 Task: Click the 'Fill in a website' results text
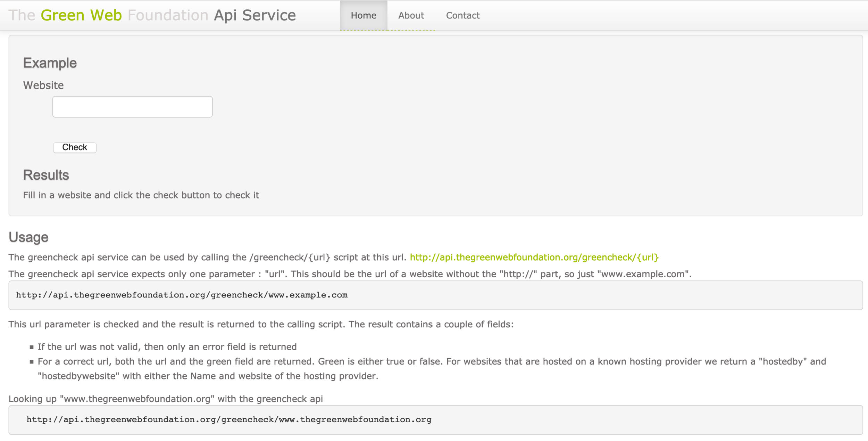[x=141, y=195]
